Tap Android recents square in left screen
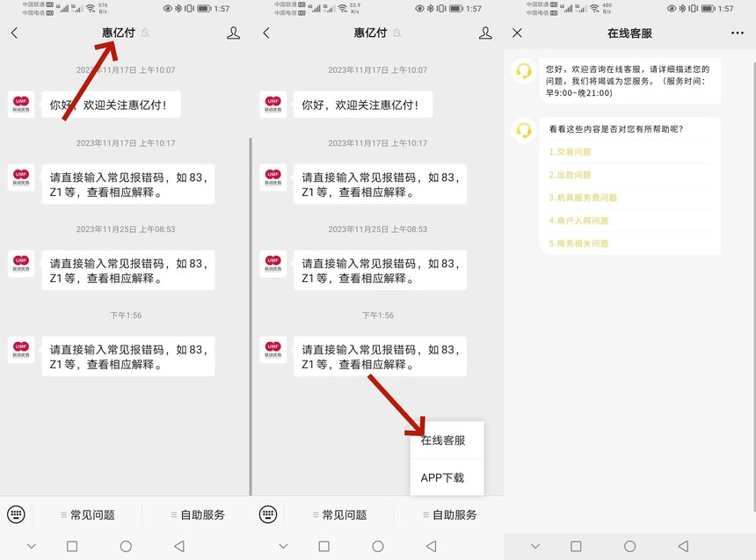The height and width of the screenshot is (560, 756). pos(72,546)
